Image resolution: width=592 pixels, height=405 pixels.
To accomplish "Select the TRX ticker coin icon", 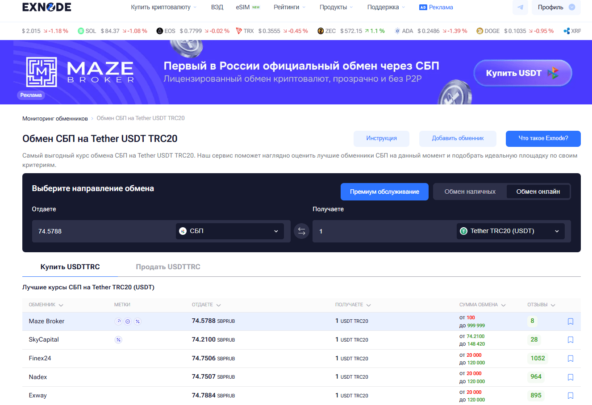I will click(x=239, y=31).
